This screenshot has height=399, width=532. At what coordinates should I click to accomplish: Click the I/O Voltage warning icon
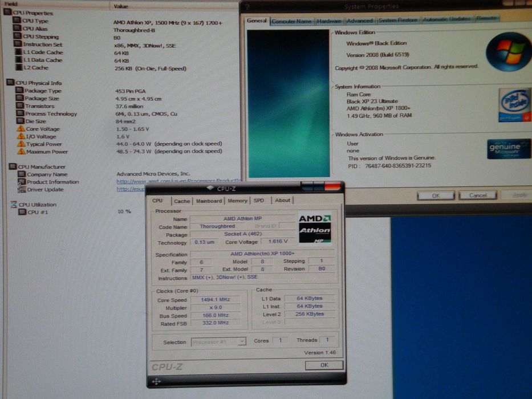coord(21,136)
